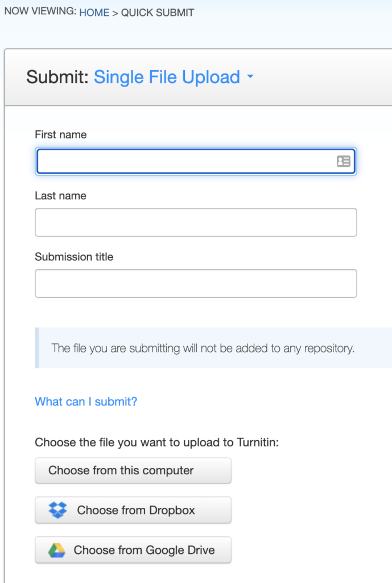Image resolution: width=392 pixels, height=583 pixels.
Task: Click the caret arrow beside Single File Upload
Action: pos(250,77)
